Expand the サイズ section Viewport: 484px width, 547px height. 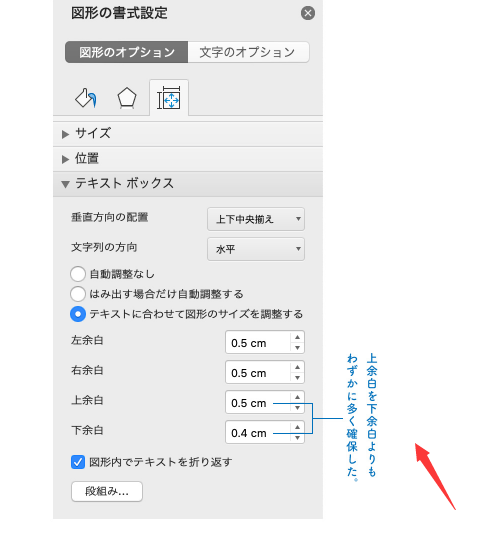pos(188,134)
